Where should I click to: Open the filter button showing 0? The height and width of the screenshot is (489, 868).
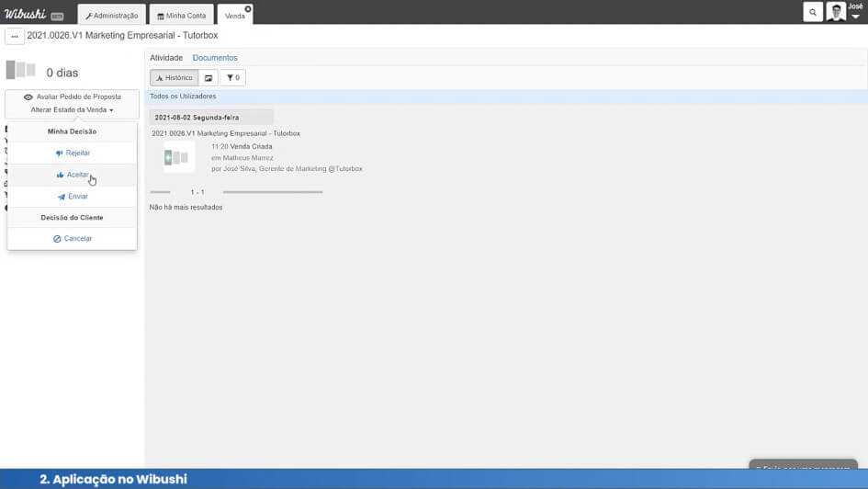click(x=233, y=77)
